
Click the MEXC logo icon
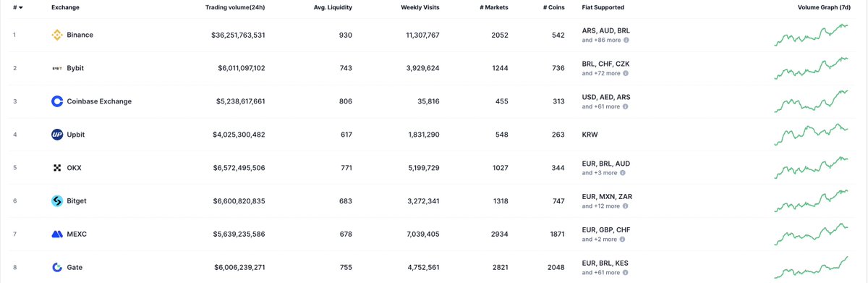click(57, 235)
